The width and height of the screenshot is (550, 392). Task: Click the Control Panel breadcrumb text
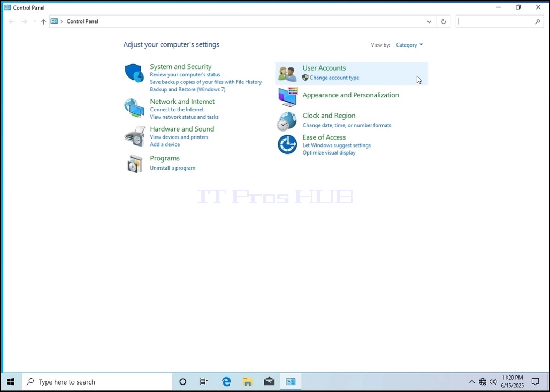pos(82,21)
